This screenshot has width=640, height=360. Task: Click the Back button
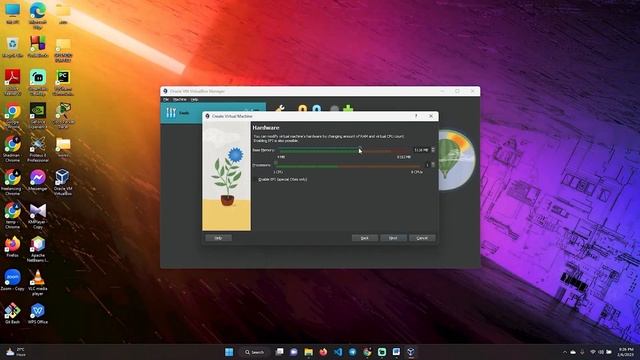tap(364, 238)
